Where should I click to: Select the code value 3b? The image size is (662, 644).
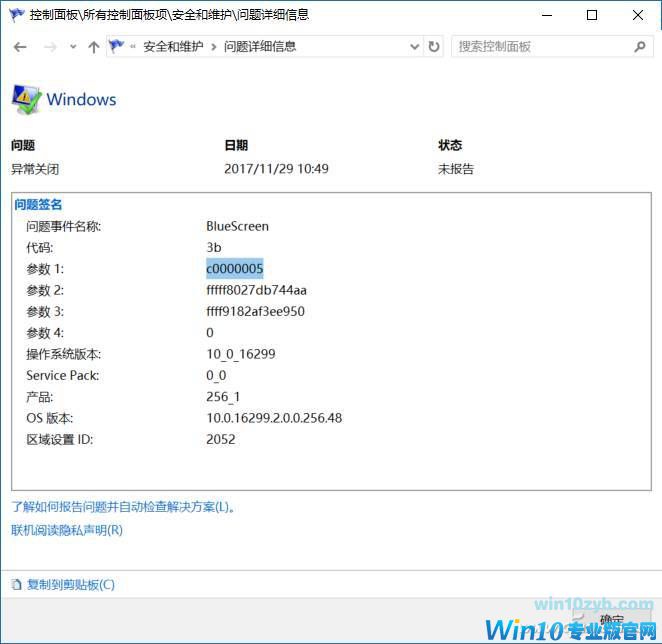coord(214,247)
